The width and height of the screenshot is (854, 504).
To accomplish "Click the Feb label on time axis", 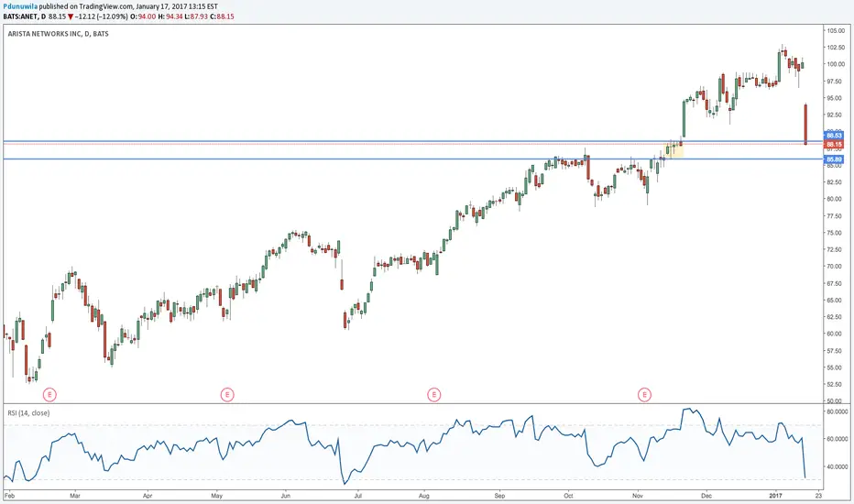I will point(9,496).
